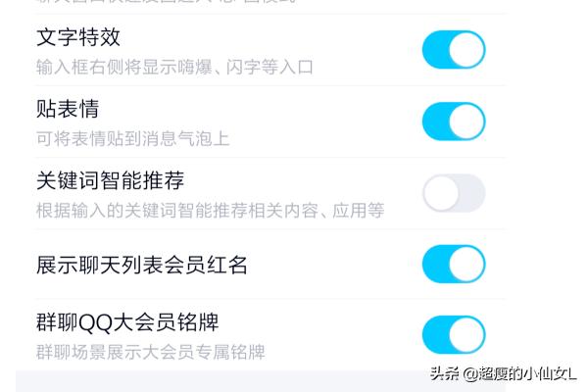
Task: Click the 群聊场景展示大会员专属铭牌 description
Action: (151, 352)
